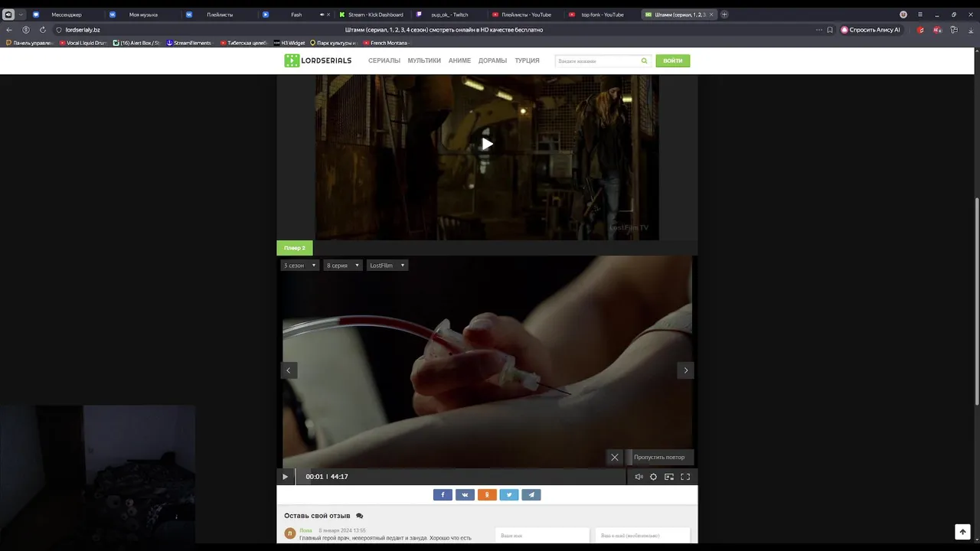Open 'French Montana' bookmark
This screenshot has width=980, height=551.
pos(387,43)
